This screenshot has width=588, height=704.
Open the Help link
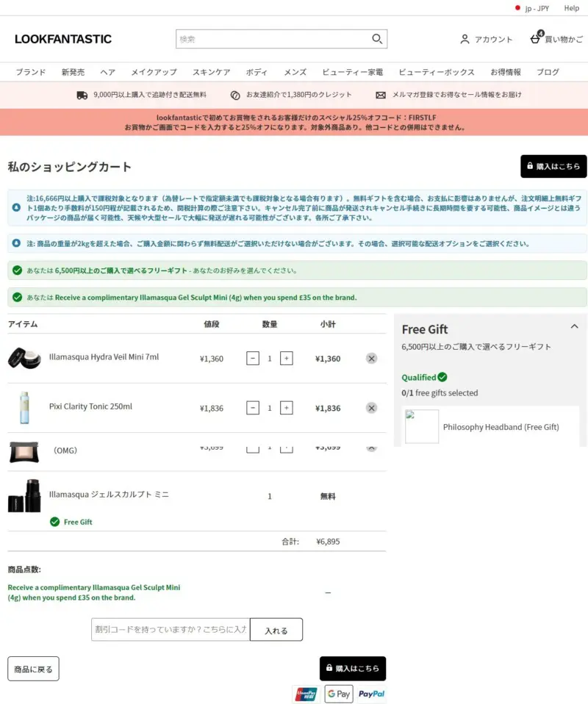tap(571, 8)
